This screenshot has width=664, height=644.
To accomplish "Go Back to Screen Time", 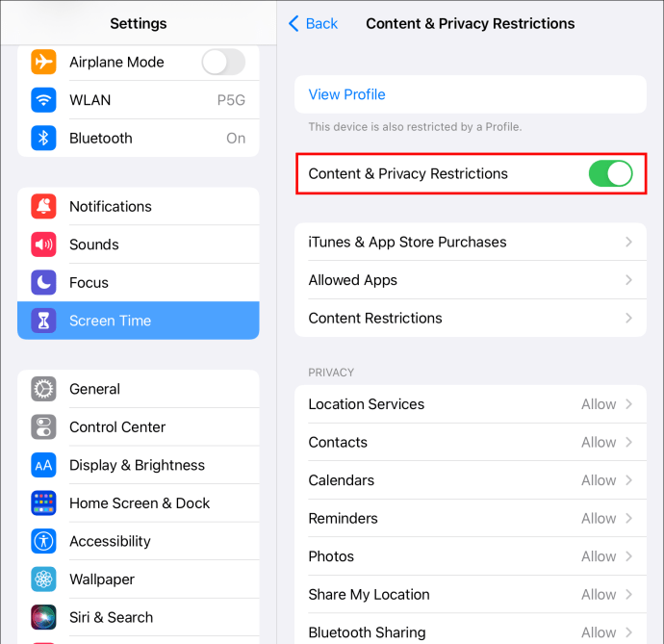I will pos(313,24).
